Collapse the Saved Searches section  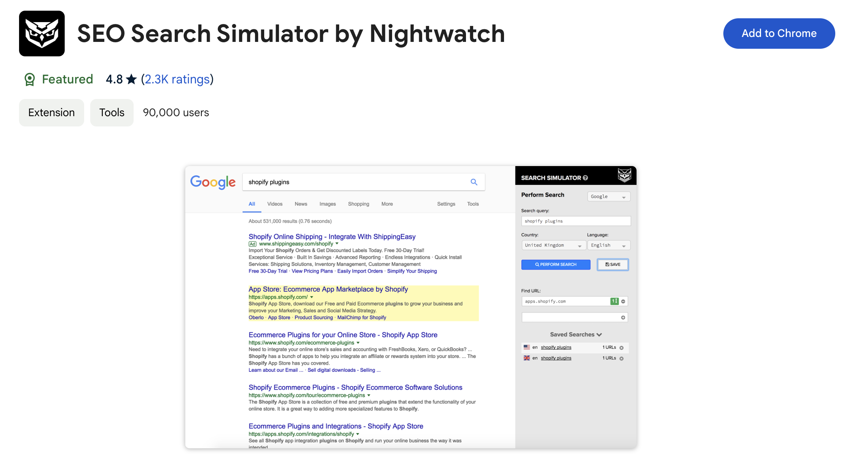coord(576,334)
